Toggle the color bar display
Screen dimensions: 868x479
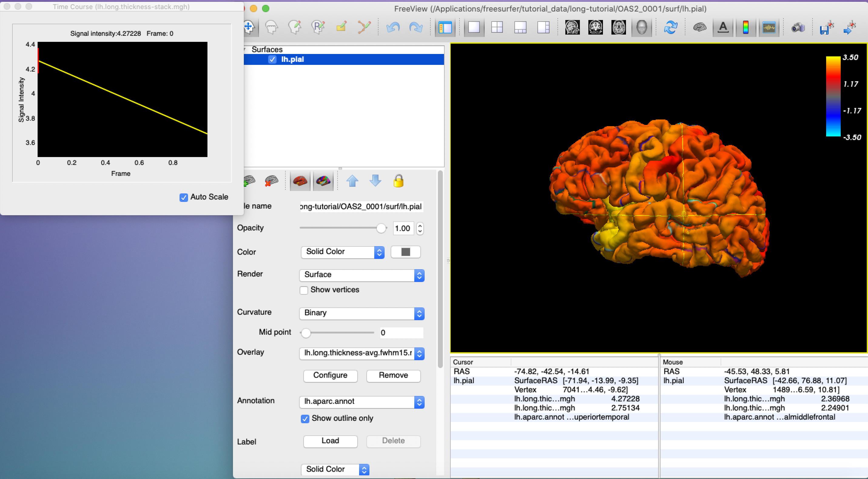pyautogui.click(x=746, y=27)
